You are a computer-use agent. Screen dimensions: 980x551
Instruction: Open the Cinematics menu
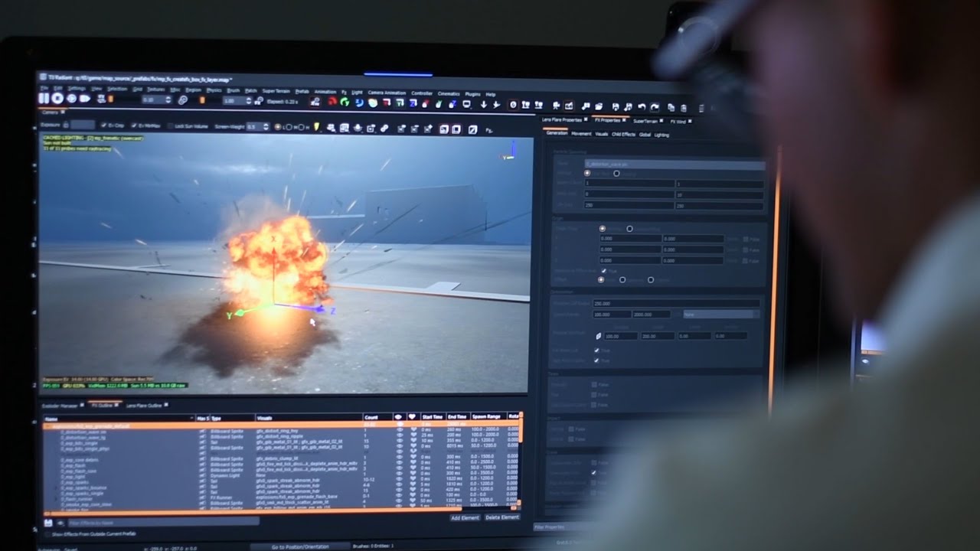(x=449, y=93)
